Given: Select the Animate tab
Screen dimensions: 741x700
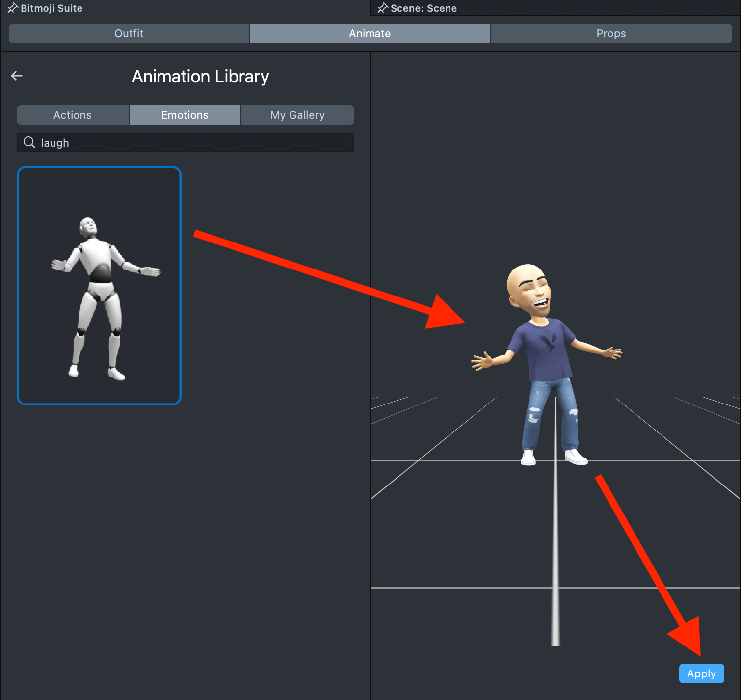Looking at the screenshot, I should (x=370, y=33).
